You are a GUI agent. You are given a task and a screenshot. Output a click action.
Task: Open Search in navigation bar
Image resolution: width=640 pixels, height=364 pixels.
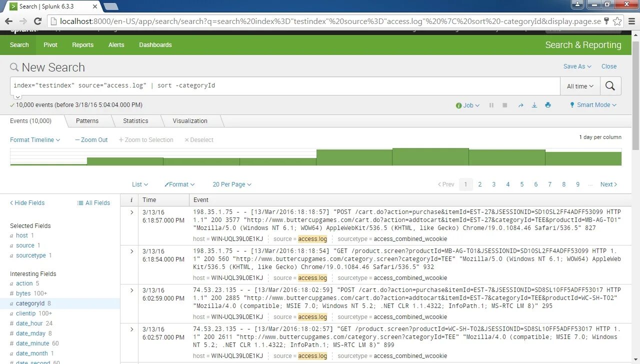click(x=19, y=45)
